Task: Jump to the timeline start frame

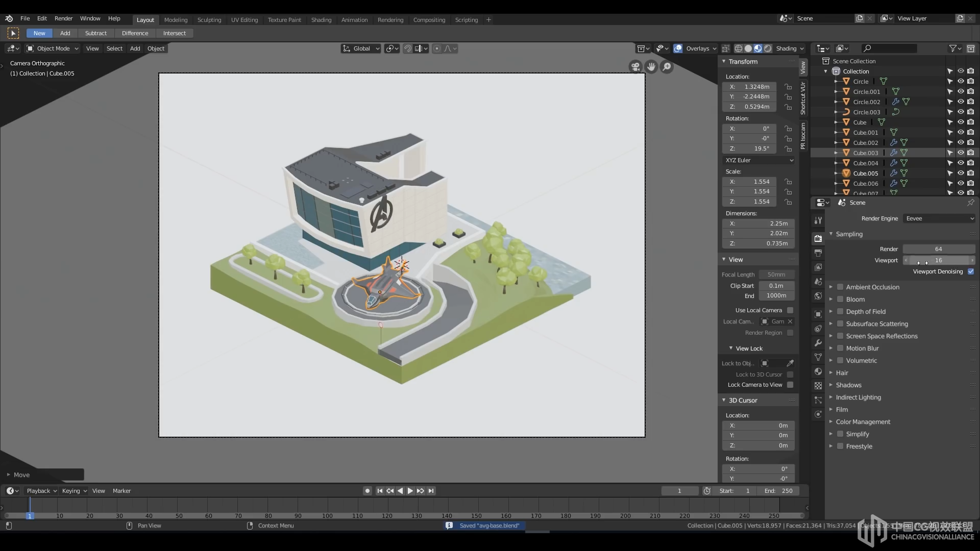Action: [x=380, y=491]
